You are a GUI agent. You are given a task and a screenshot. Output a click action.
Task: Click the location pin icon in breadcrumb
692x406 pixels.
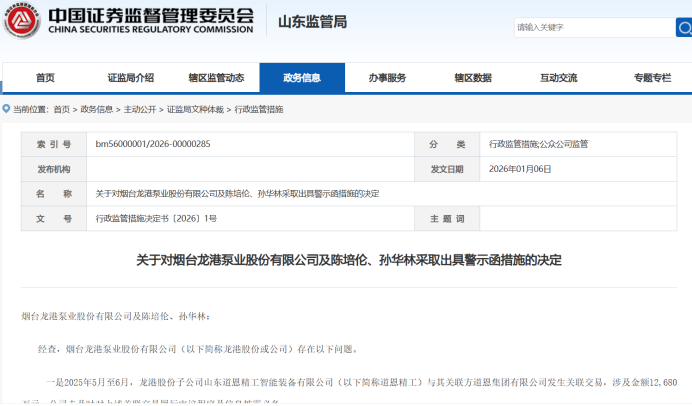tap(6, 109)
